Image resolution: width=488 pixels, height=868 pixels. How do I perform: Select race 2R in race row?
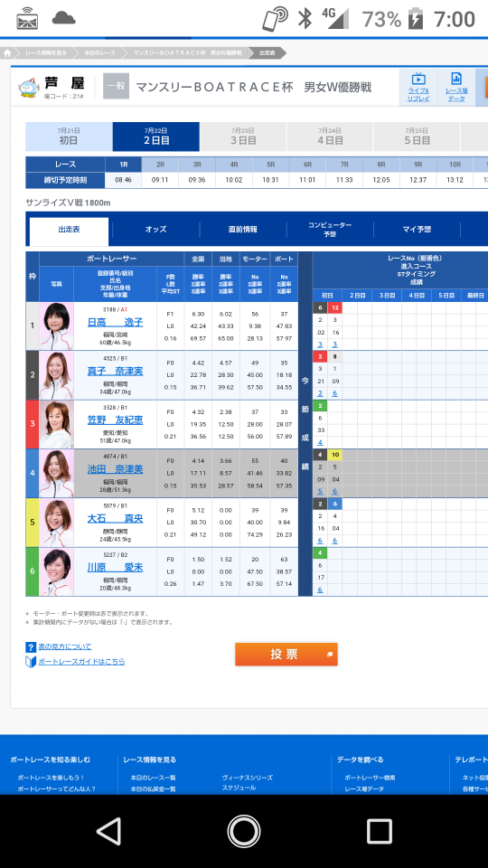click(x=160, y=165)
